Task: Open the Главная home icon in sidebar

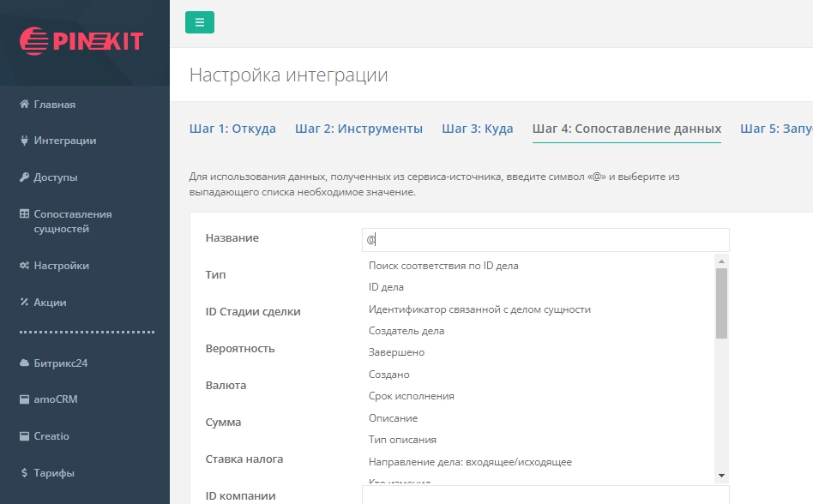Action: pos(26,104)
